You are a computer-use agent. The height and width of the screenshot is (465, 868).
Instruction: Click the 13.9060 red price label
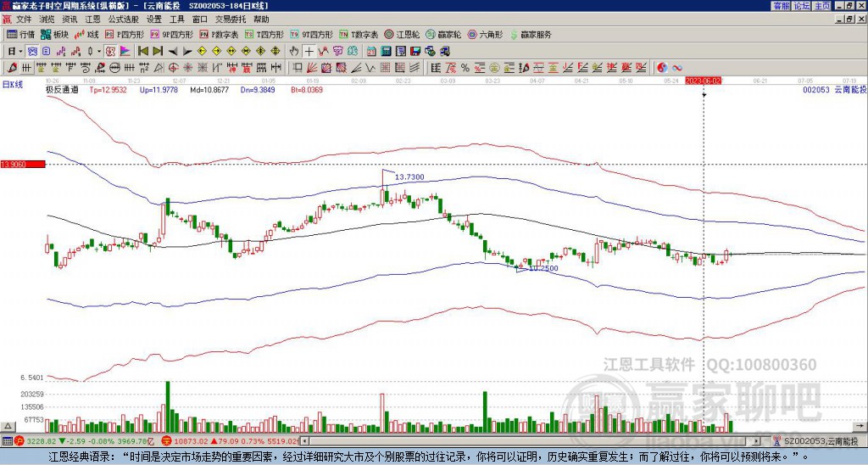point(22,165)
